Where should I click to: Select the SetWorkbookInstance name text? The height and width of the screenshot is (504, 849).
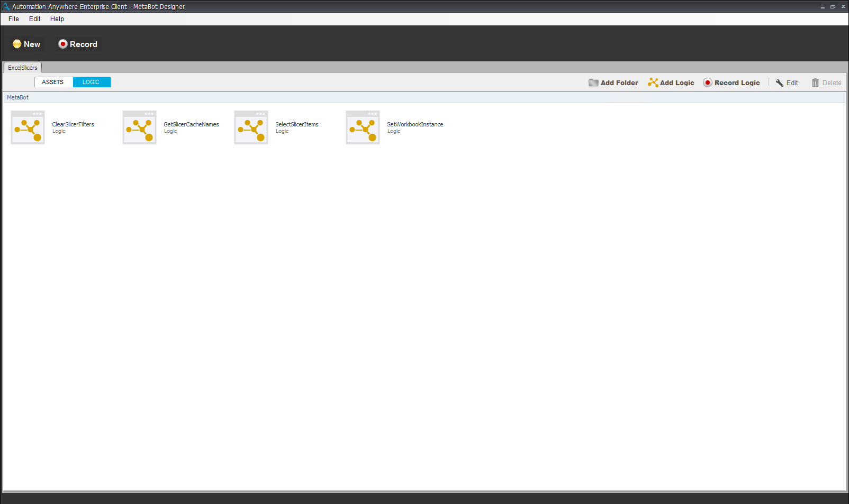415,124
